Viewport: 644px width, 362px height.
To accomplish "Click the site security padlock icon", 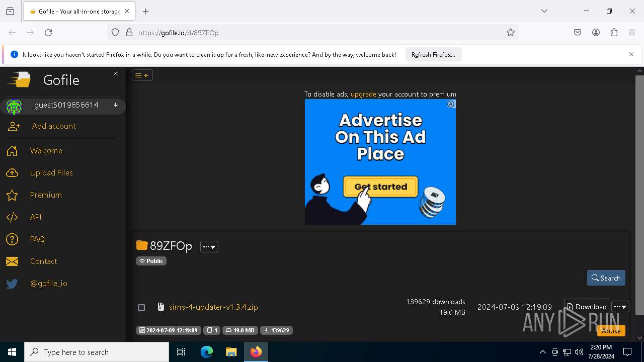I will 129,33.
